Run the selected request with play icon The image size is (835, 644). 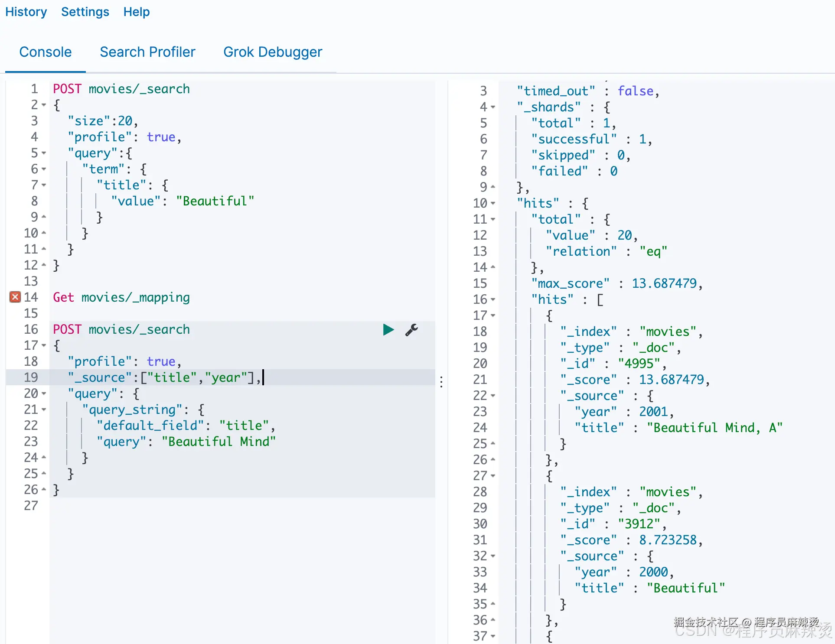click(388, 330)
